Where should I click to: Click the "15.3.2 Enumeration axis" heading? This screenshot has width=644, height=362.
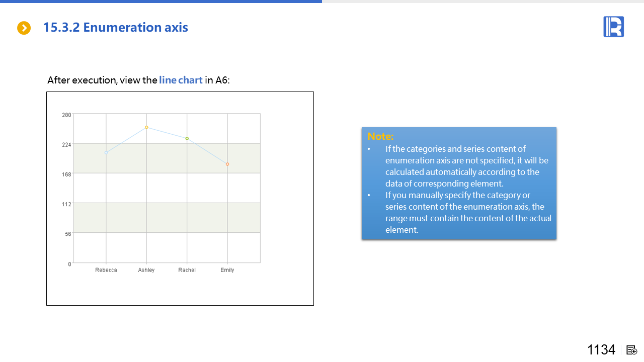(115, 28)
